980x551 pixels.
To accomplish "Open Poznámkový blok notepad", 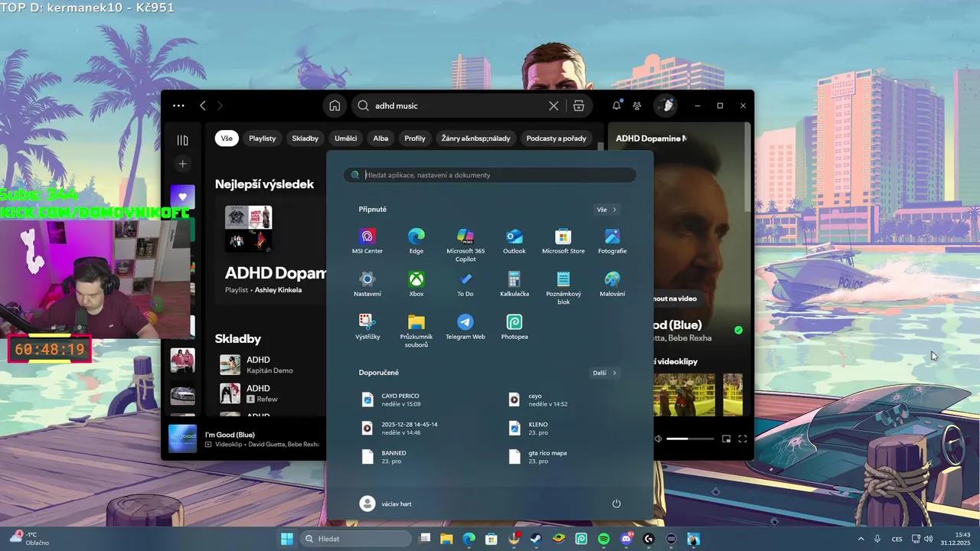I will point(563,288).
